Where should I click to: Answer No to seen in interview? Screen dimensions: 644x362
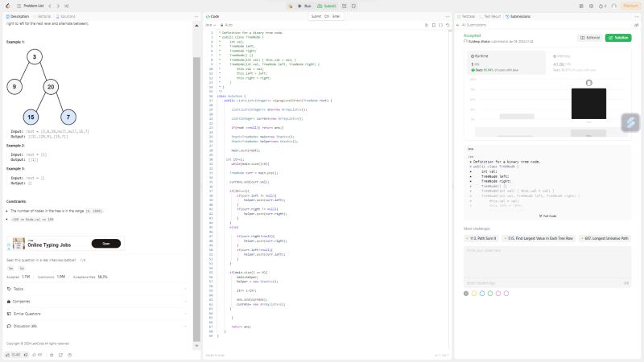point(22,268)
